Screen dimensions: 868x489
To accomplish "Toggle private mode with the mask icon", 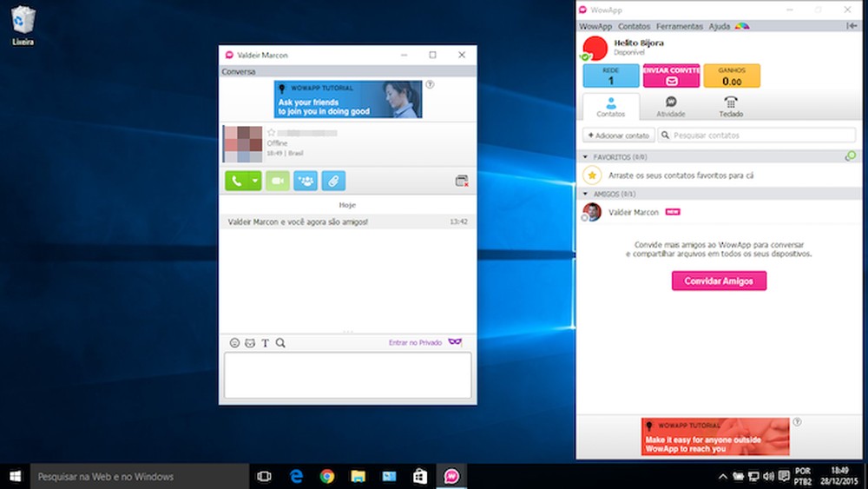I will tap(455, 342).
